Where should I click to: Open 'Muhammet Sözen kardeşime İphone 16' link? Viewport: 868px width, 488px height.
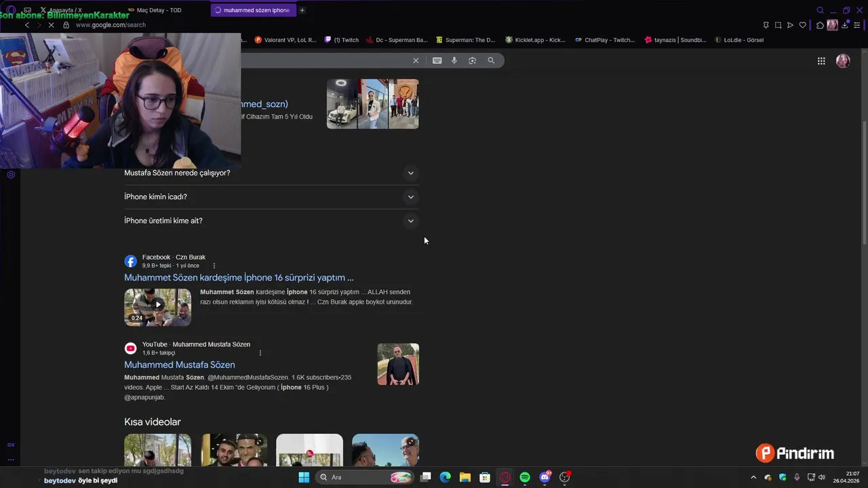tap(239, 277)
